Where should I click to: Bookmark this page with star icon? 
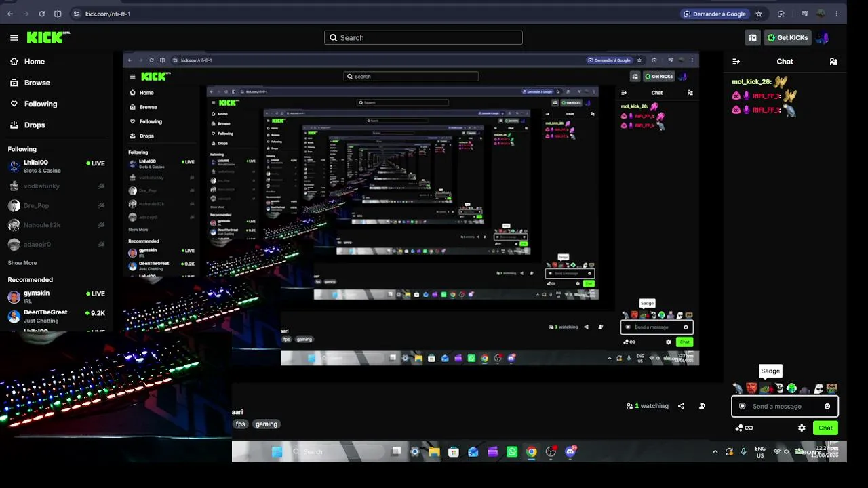759,14
